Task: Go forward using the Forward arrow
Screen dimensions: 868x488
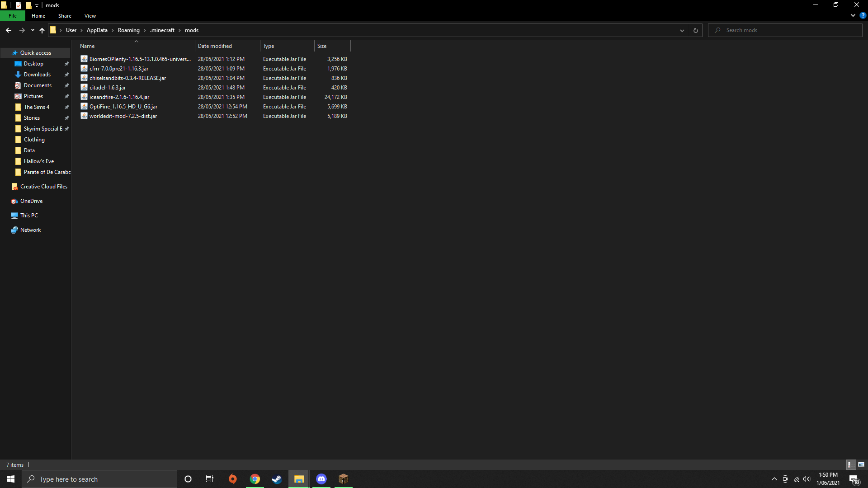Action: pyautogui.click(x=22, y=30)
